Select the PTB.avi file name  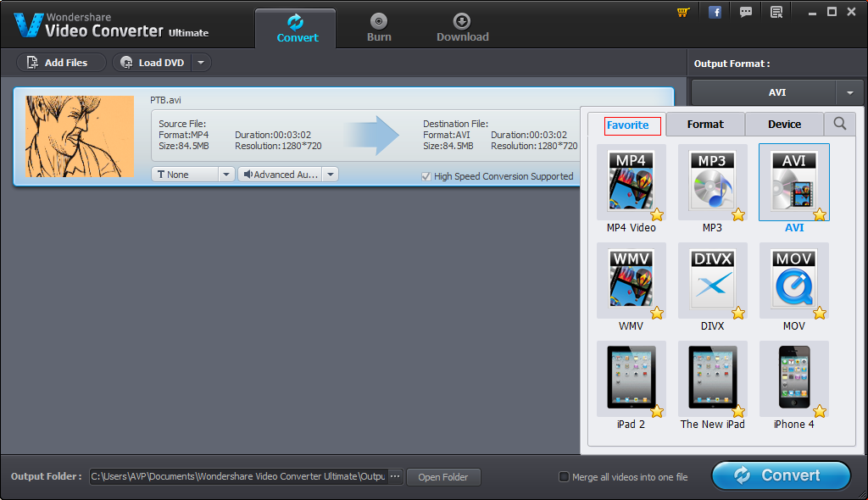coord(165,100)
